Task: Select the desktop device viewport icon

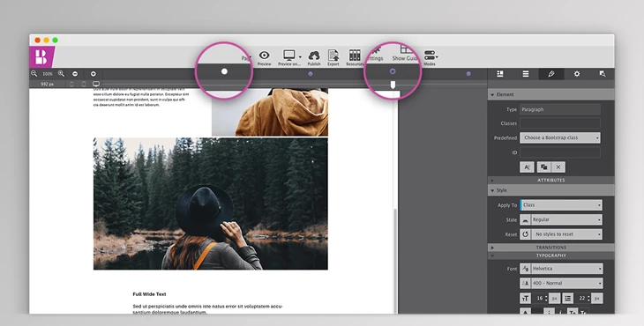Action: pos(96,84)
